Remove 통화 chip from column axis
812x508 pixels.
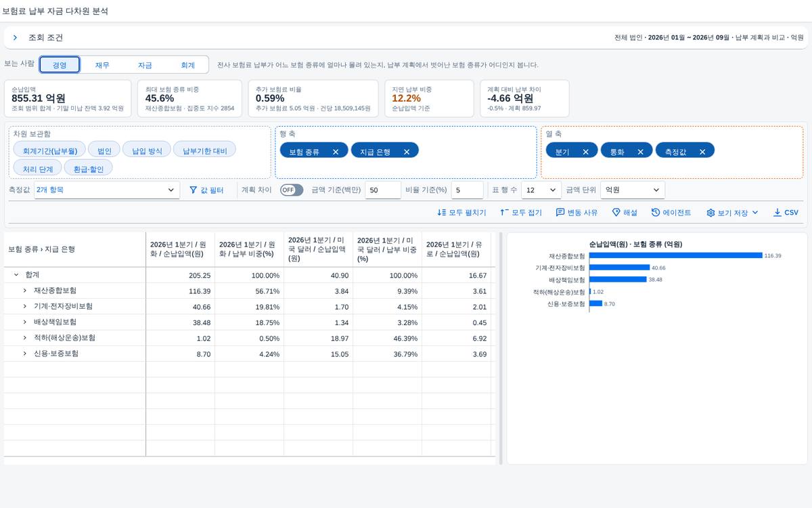[x=640, y=152]
